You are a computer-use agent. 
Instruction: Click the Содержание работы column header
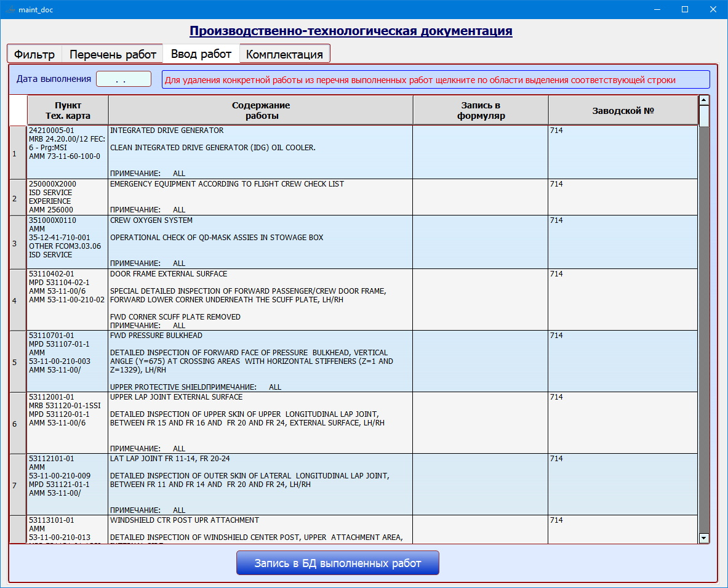pos(261,111)
